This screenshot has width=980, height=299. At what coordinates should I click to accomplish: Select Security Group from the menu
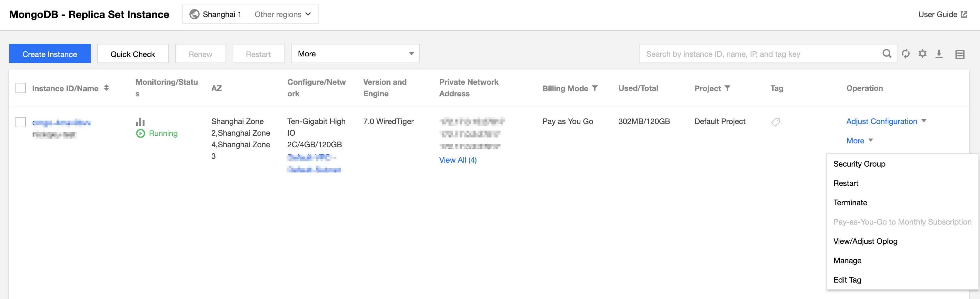[859, 164]
